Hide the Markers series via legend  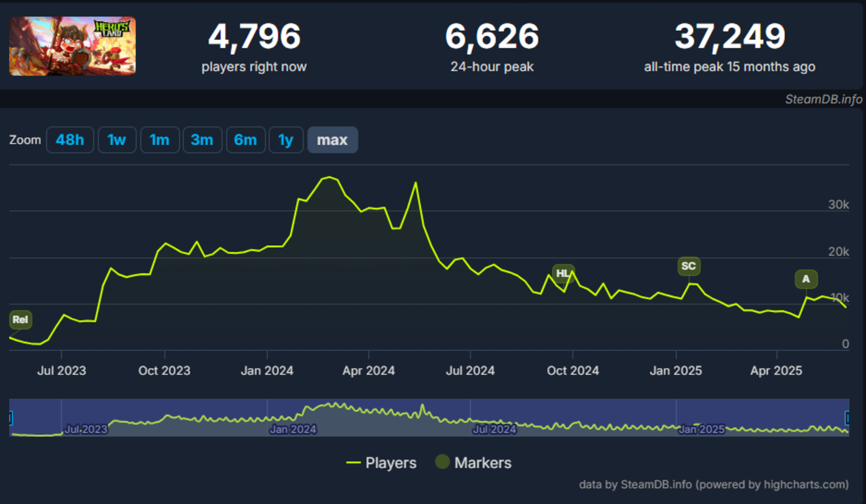473,463
